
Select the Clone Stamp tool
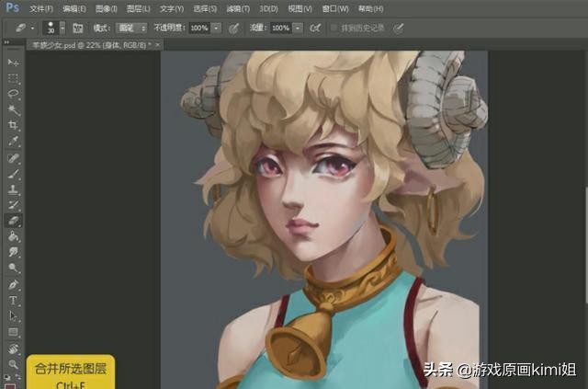[13, 189]
